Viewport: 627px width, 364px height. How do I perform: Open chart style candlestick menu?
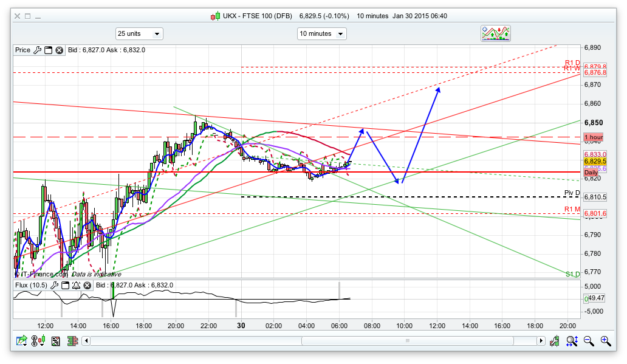[x=39, y=341]
